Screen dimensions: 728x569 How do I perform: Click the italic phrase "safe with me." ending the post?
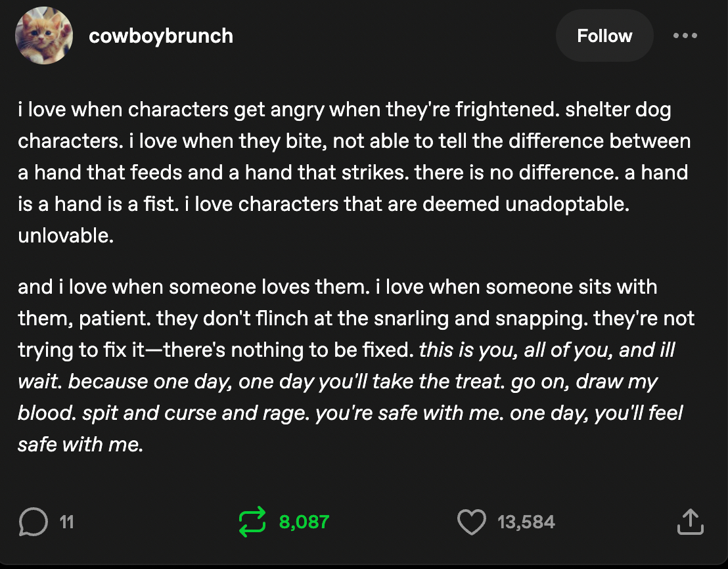(x=80, y=445)
